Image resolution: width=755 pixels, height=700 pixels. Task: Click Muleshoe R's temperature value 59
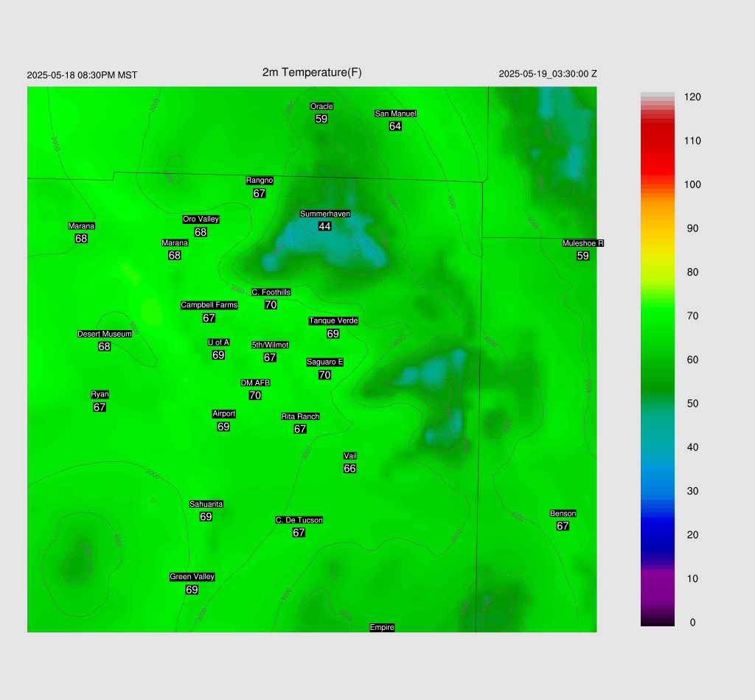(x=582, y=256)
